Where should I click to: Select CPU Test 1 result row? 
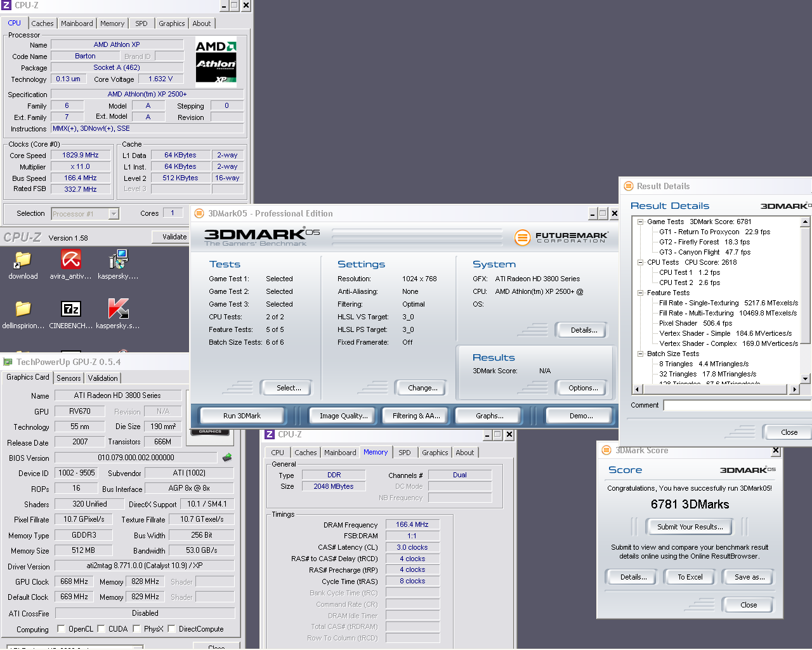[x=689, y=272]
